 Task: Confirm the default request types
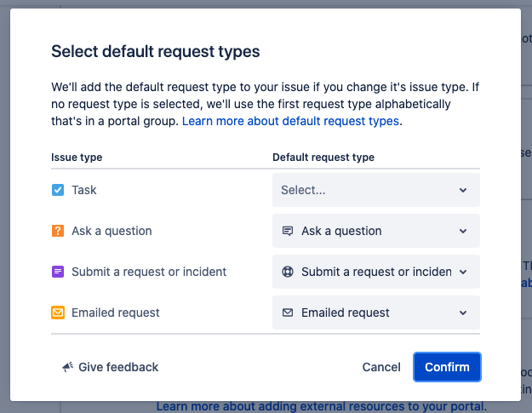[447, 367]
